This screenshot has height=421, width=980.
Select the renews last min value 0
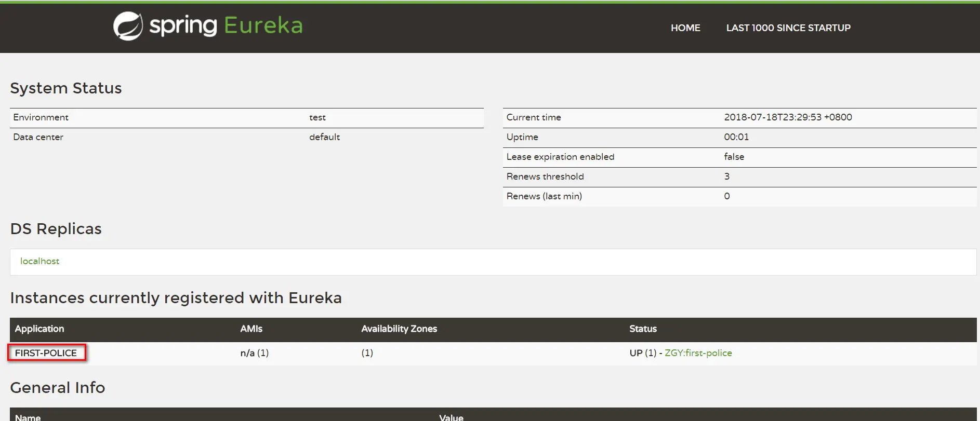click(x=727, y=196)
